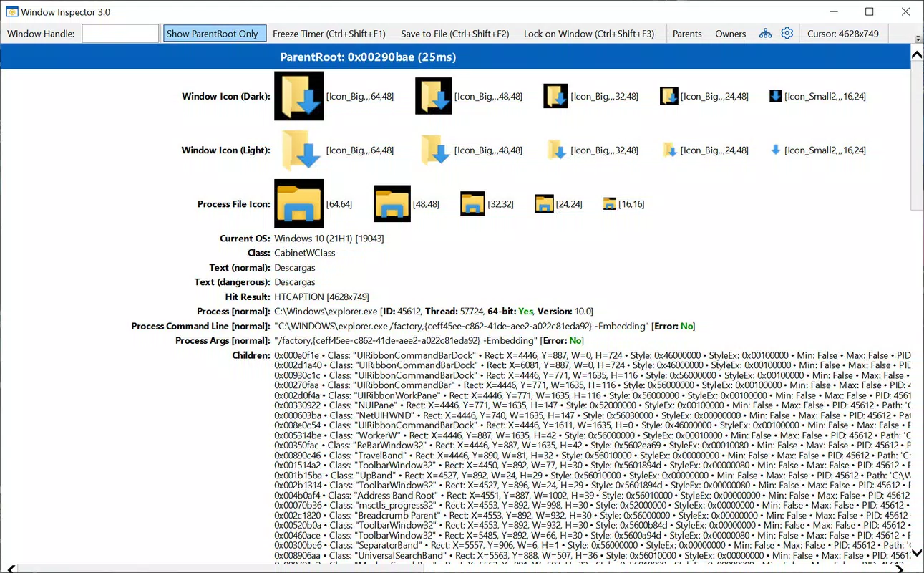Toggle Show ParentRoot Only
The height and width of the screenshot is (573, 924).
coord(215,33)
